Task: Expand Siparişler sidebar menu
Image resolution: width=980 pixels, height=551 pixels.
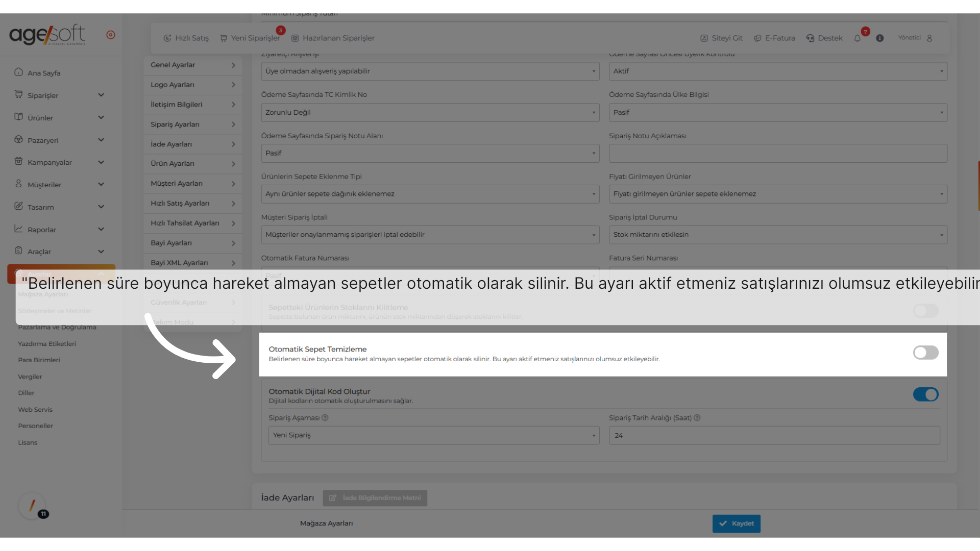Action: (x=59, y=95)
